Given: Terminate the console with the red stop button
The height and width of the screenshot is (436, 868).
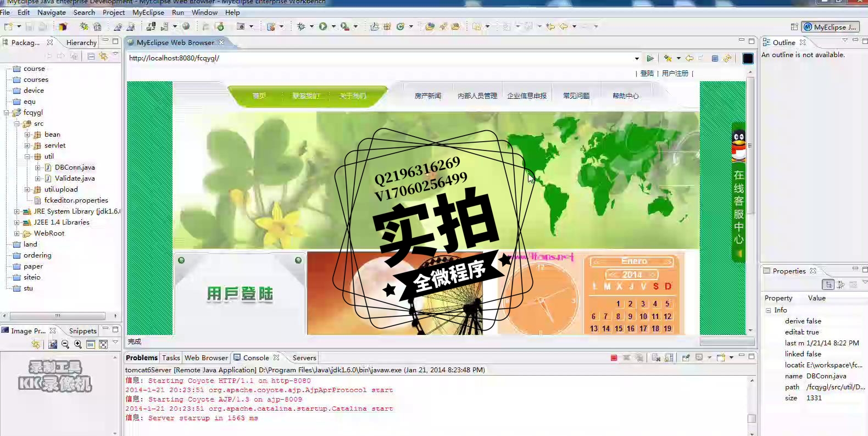Looking at the screenshot, I should click(x=614, y=357).
